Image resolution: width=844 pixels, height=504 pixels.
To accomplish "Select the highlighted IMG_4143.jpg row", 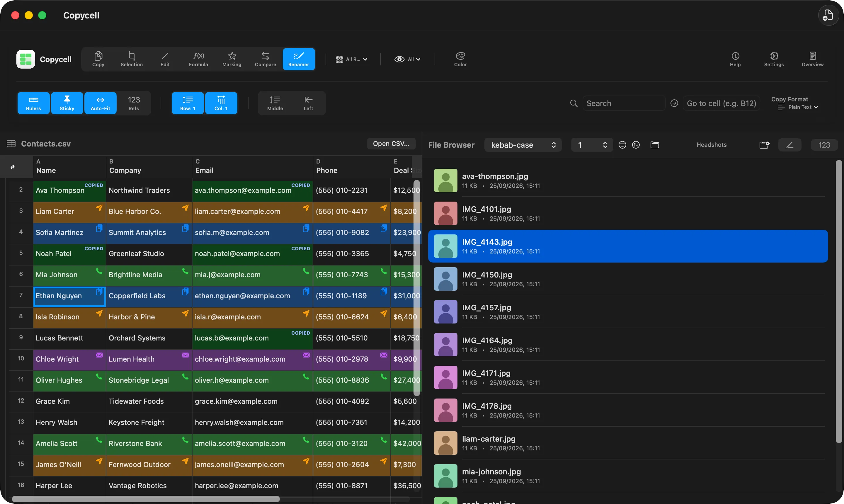I will (x=628, y=246).
